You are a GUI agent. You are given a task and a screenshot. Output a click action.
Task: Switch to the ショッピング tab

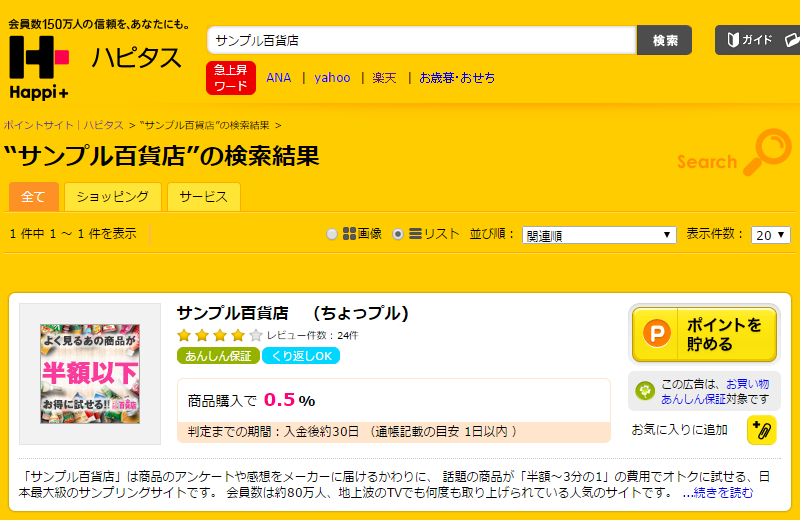(113, 196)
